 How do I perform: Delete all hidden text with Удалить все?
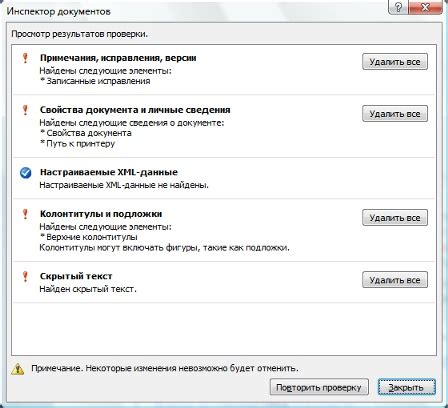(395, 280)
